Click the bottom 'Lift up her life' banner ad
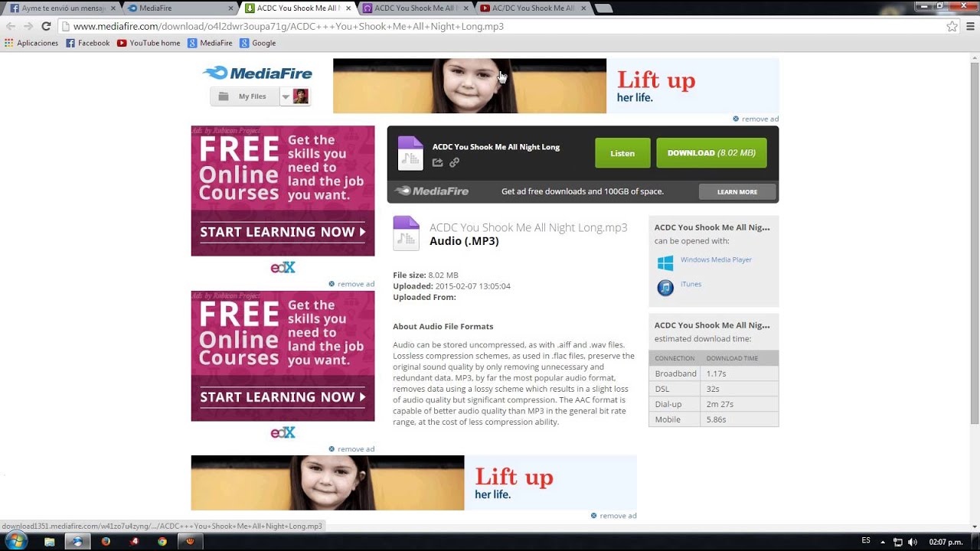The image size is (980, 551). tap(413, 483)
